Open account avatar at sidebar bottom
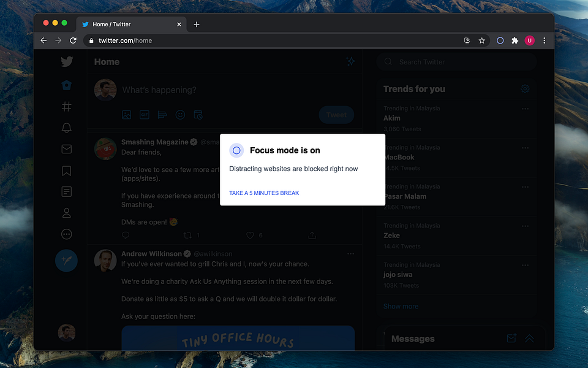 pyautogui.click(x=67, y=332)
